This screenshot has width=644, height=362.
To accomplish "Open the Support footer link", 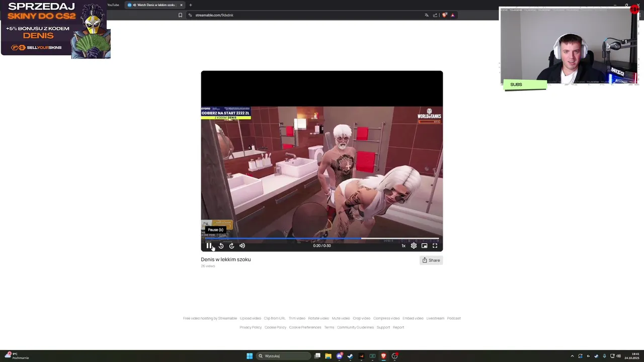I will (x=383, y=327).
